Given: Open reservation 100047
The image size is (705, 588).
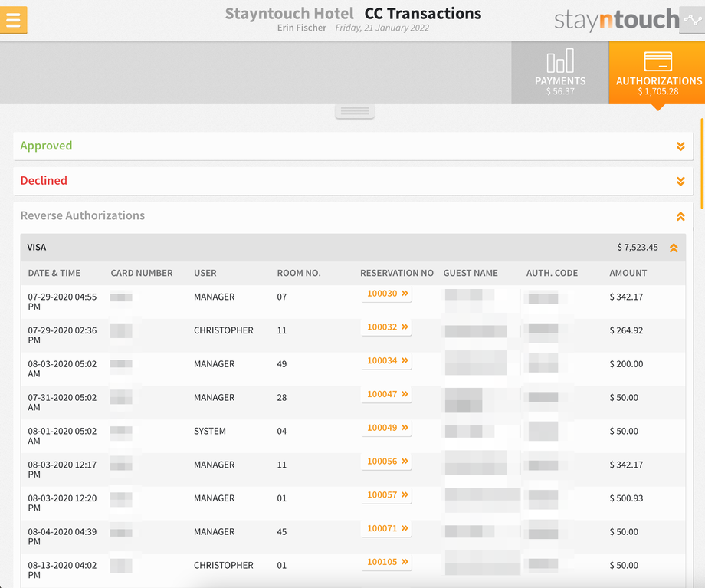Looking at the screenshot, I should coord(387,395).
